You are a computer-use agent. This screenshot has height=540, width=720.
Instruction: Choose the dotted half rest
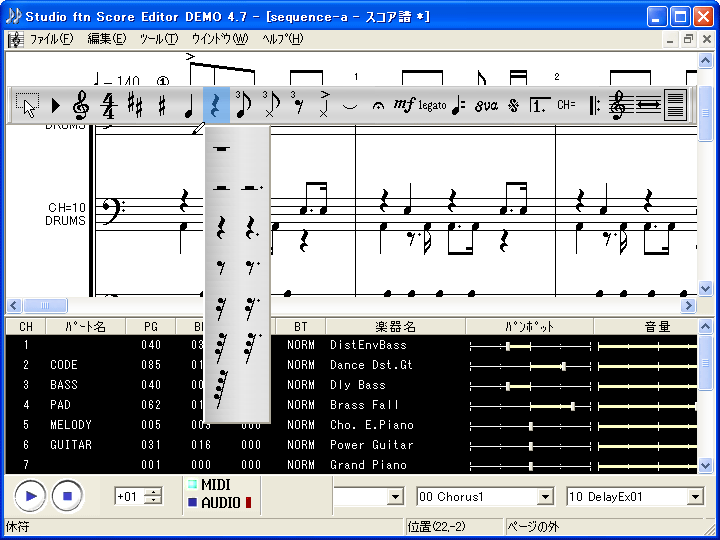click(x=251, y=188)
